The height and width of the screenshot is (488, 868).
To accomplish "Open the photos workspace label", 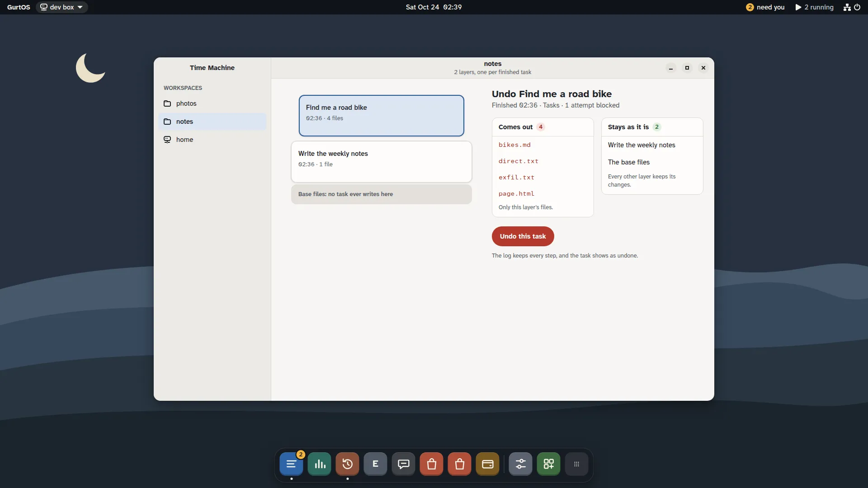I will pos(186,103).
